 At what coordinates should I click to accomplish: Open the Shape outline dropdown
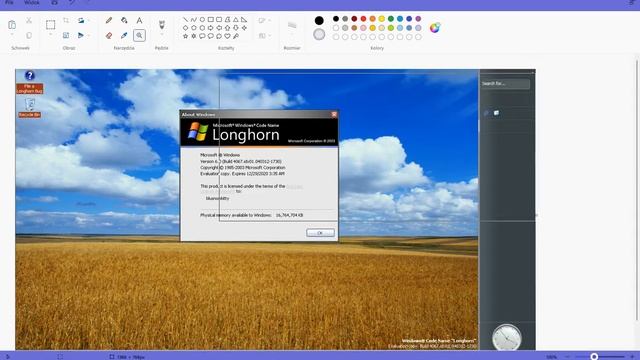264,20
